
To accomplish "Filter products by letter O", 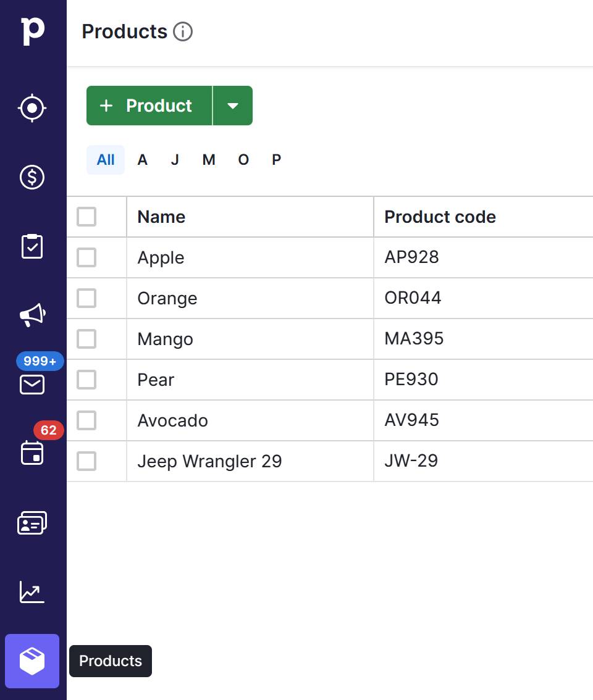I will (243, 160).
